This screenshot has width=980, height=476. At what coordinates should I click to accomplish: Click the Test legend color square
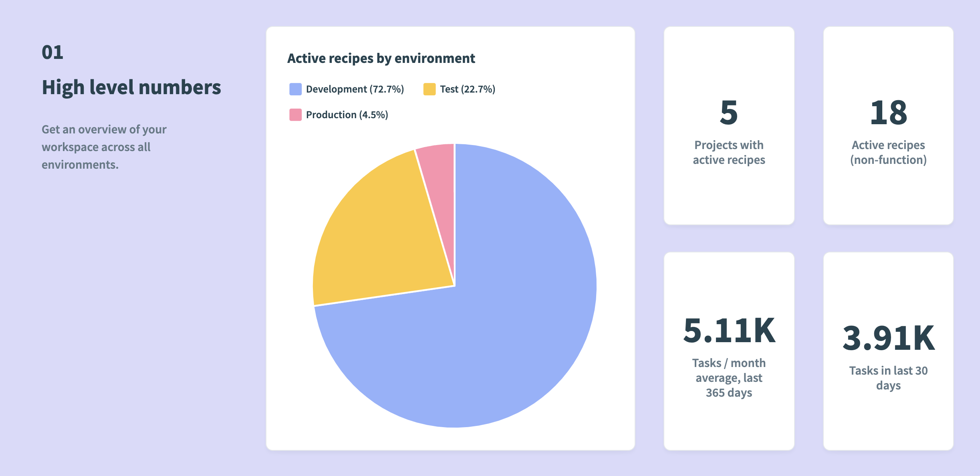(x=429, y=89)
